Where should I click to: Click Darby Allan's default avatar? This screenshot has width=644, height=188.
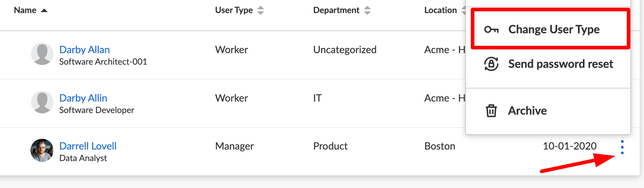42,54
